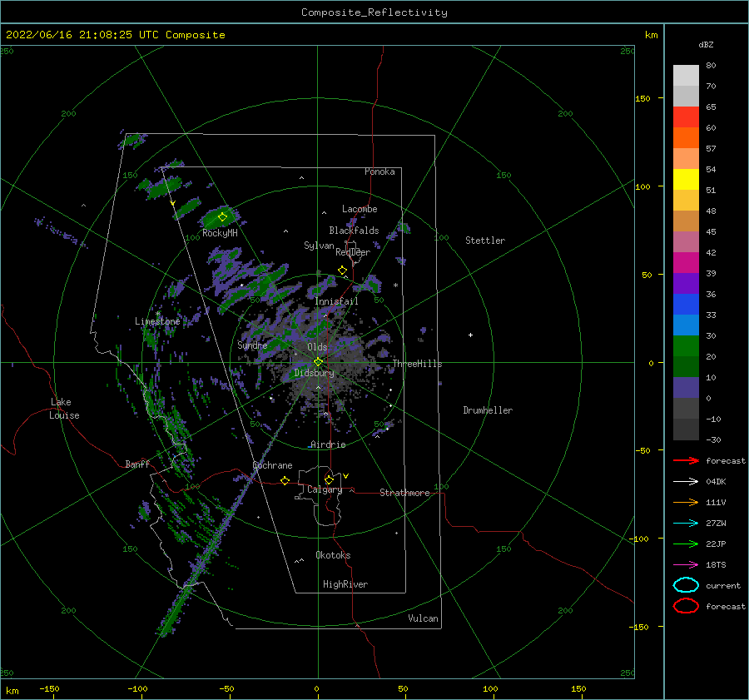749x700 pixels.
Task: Click the Blackfalds city label
Action: click(x=354, y=231)
